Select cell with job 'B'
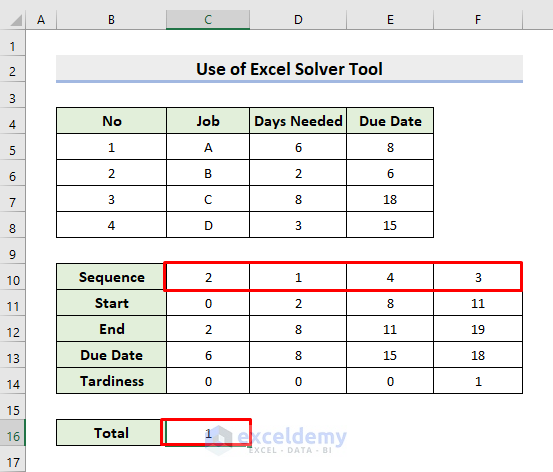The height and width of the screenshot is (472, 553). coord(208,173)
